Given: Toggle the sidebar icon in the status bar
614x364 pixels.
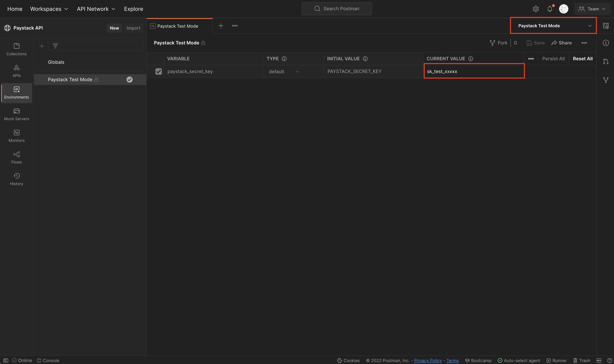Looking at the screenshot, I should [6, 360].
